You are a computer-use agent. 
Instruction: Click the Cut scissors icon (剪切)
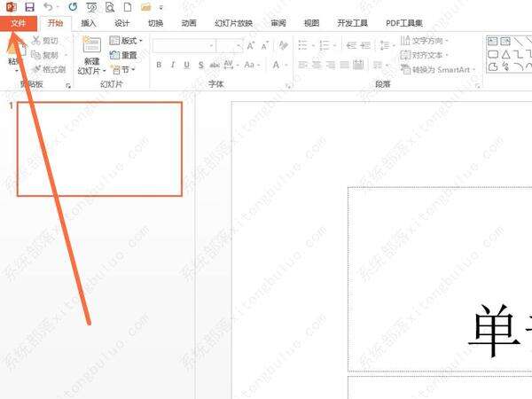(x=36, y=41)
